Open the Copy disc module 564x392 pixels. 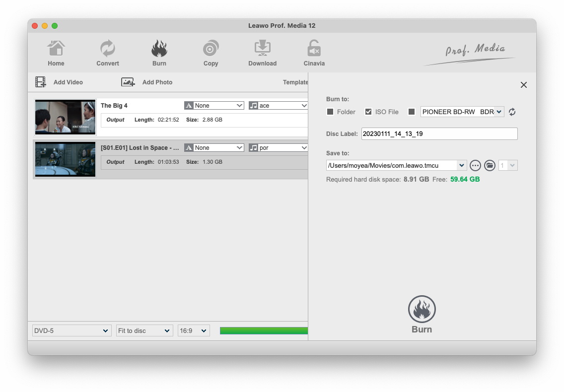211,49
